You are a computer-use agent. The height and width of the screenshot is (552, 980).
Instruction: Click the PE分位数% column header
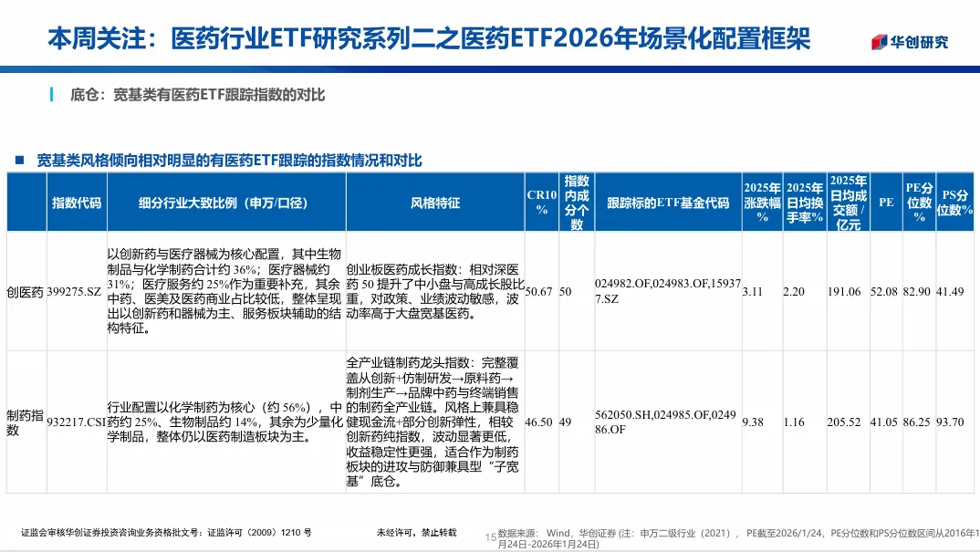(919, 203)
